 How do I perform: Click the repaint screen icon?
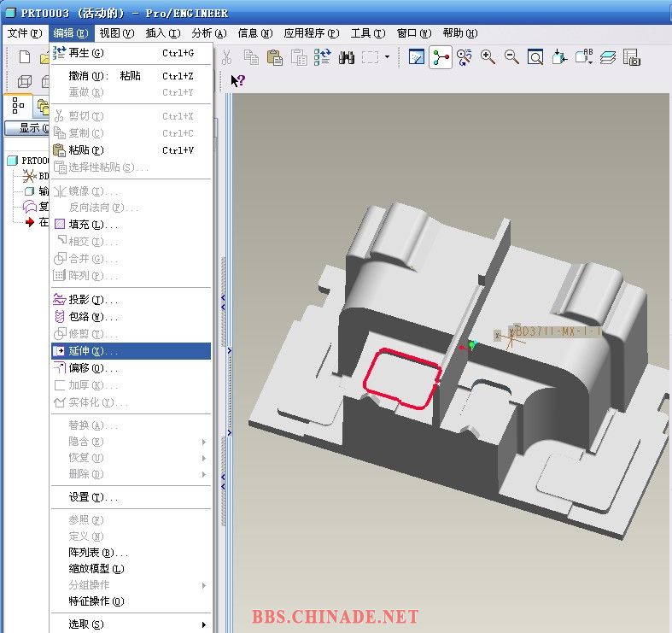pos(417,57)
